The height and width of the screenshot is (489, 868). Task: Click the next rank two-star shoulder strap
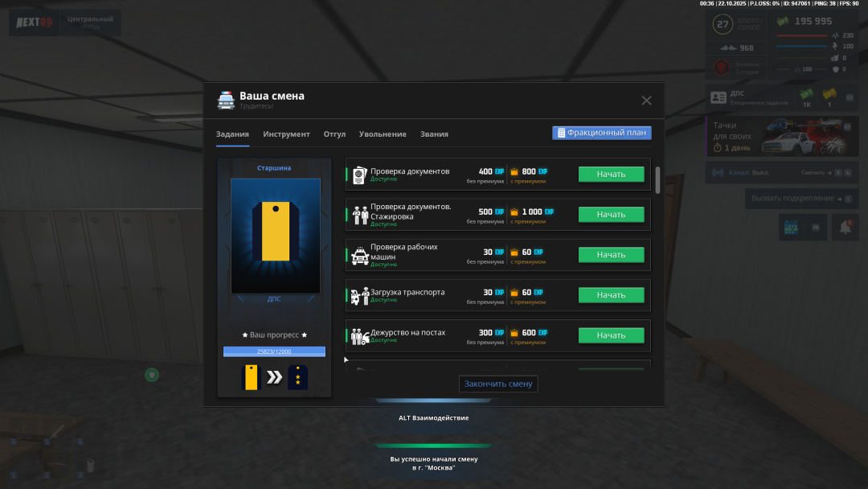(x=298, y=377)
